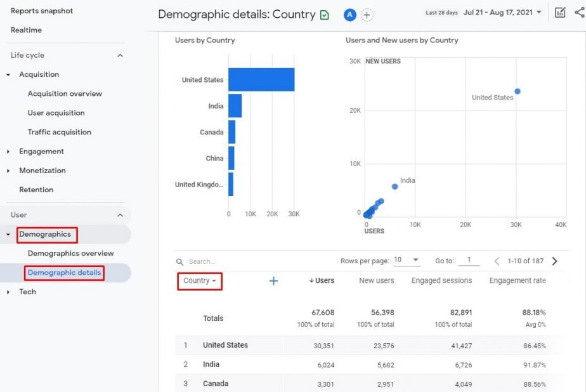Click the Go to page input field

point(469,260)
